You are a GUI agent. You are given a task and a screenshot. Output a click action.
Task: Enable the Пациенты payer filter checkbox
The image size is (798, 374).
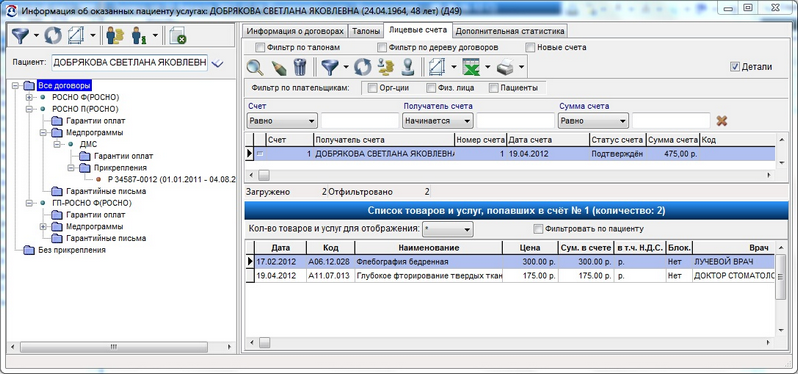click(494, 88)
